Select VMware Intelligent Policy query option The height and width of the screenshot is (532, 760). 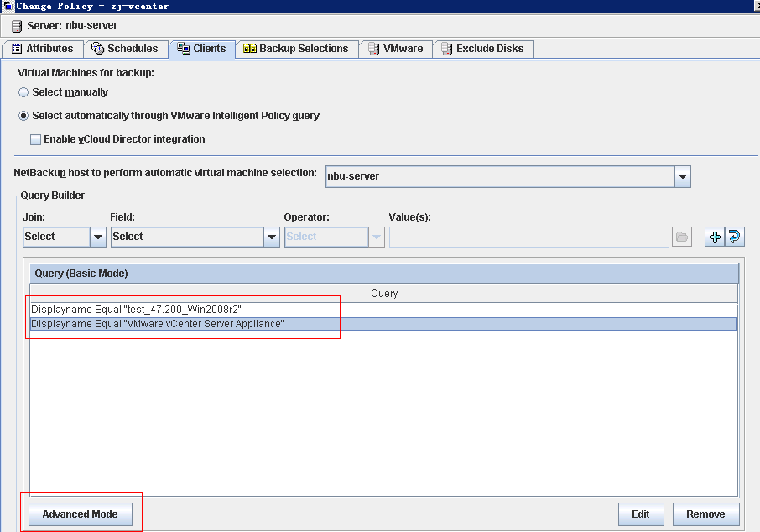pos(23,116)
